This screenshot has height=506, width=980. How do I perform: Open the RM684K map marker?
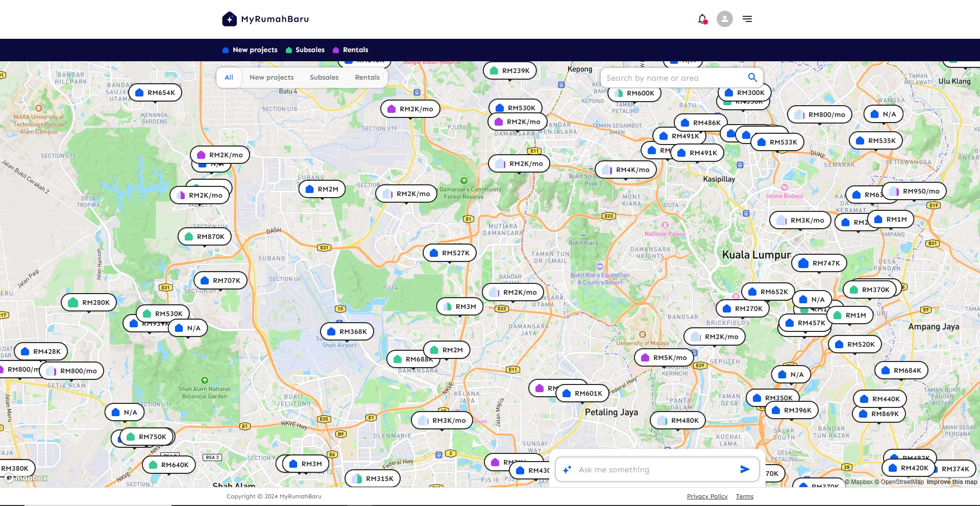901,371
